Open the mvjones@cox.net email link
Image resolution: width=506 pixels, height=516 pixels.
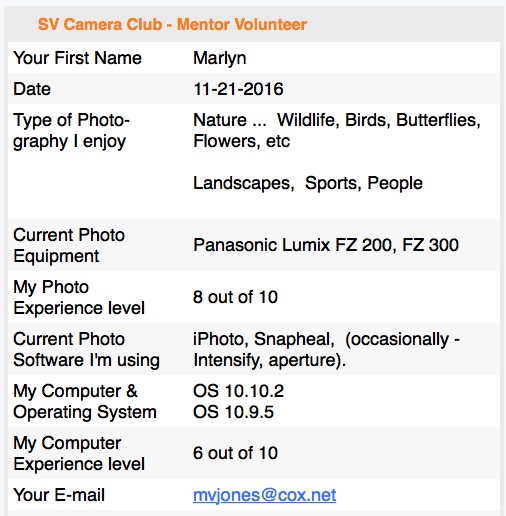pyautogui.click(x=264, y=495)
